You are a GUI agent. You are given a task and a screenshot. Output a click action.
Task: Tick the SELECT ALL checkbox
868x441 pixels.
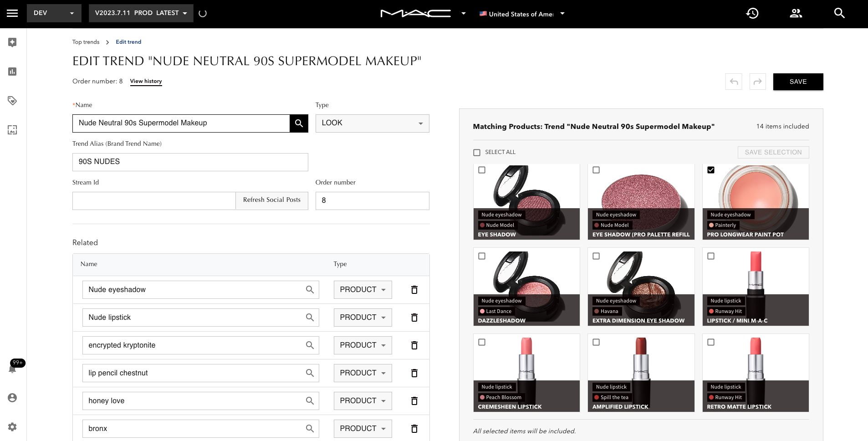tap(477, 153)
